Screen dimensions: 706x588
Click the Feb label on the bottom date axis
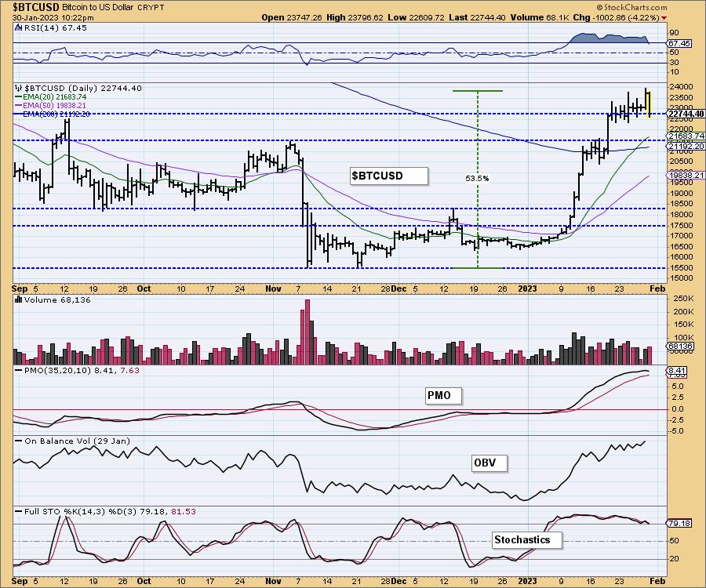point(658,581)
